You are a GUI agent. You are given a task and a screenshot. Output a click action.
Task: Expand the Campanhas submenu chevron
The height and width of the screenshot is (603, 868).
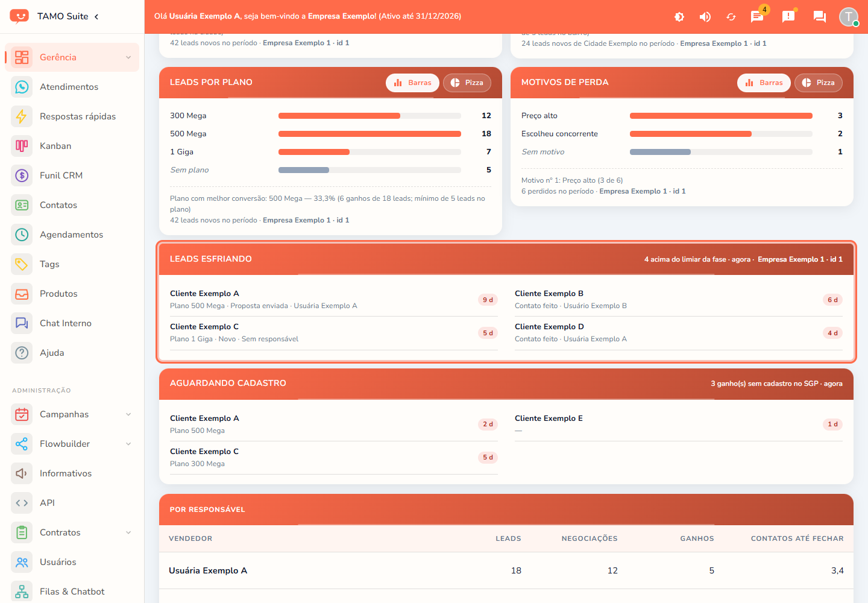point(128,414)
